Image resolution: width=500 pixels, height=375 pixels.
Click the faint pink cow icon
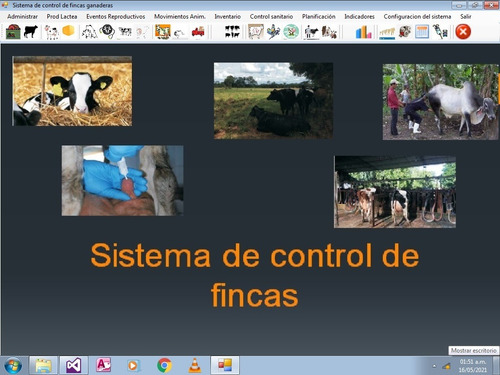tap(142, 32)
